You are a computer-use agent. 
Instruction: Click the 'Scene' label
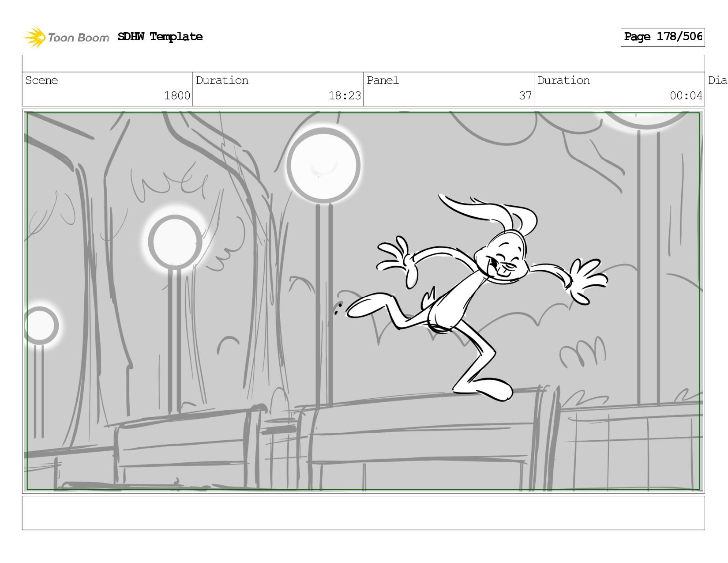pyautogui.click(x=41, y=80)
